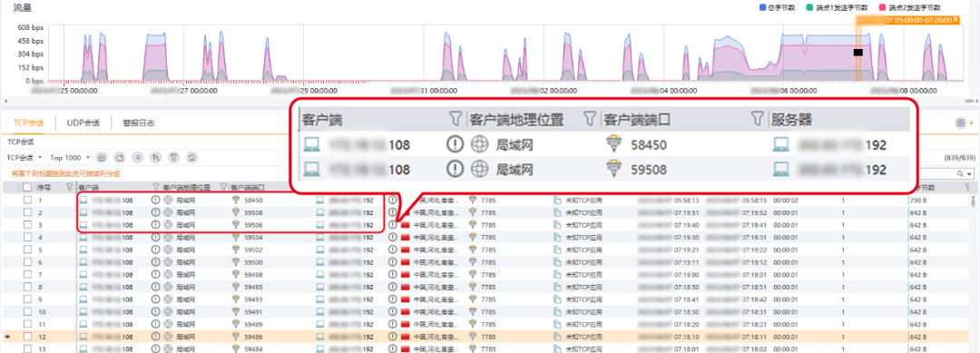
Task: Toggle the select-all checkbox in table header
Action: tap(27, 187)
